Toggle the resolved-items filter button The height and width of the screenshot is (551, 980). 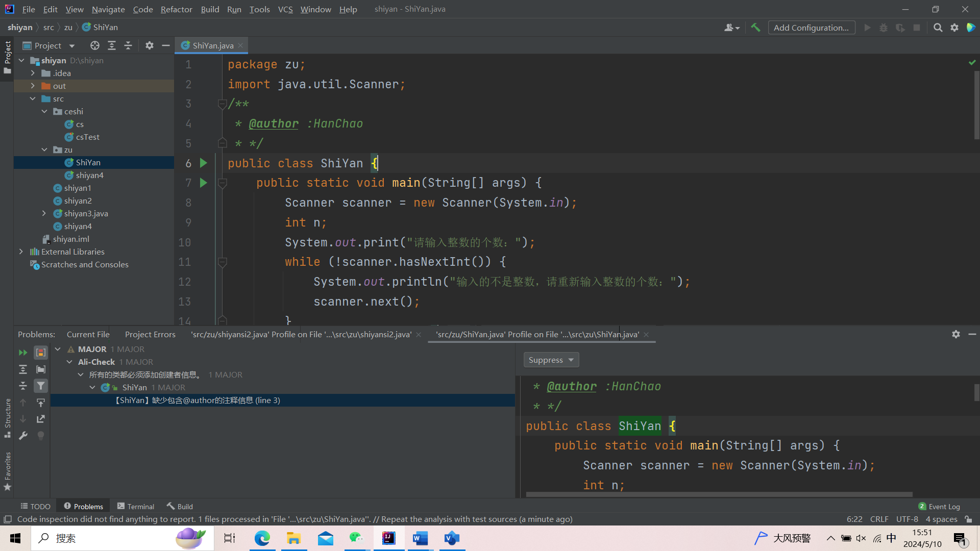tap(41, 386)
